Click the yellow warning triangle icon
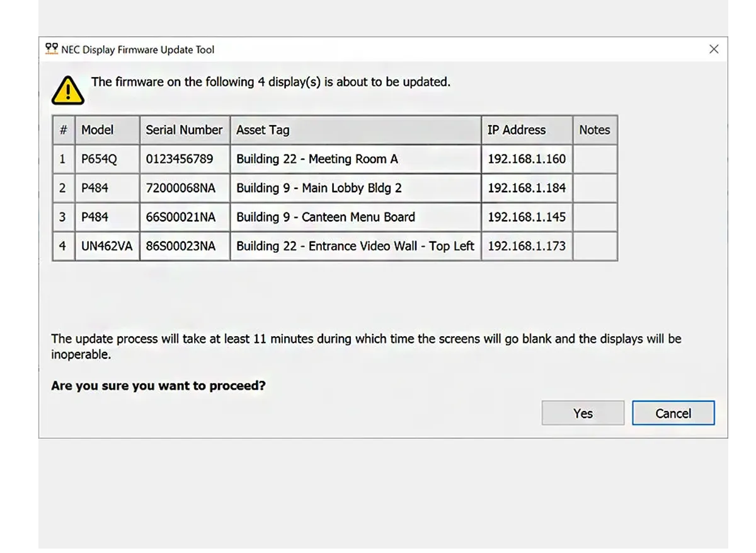Image resolution: width=756 pixels, height=553 pixels. point(68,90)
